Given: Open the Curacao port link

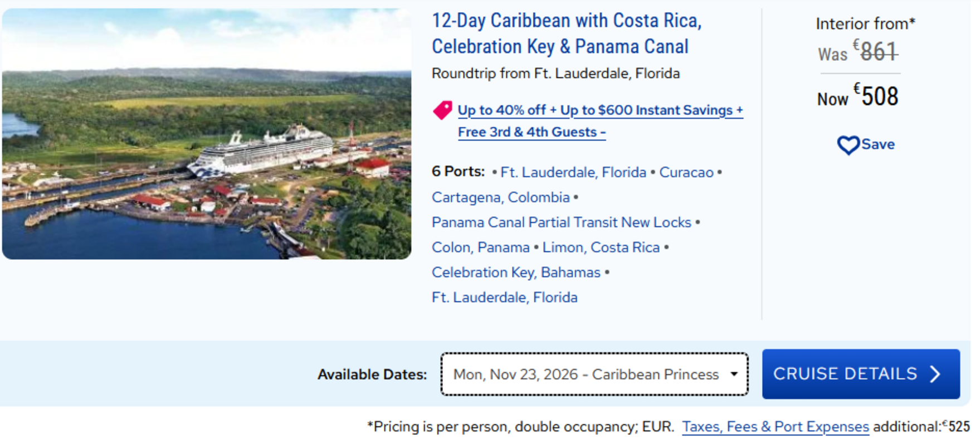Looking at the screenshot, I should [x=686, y=172].
